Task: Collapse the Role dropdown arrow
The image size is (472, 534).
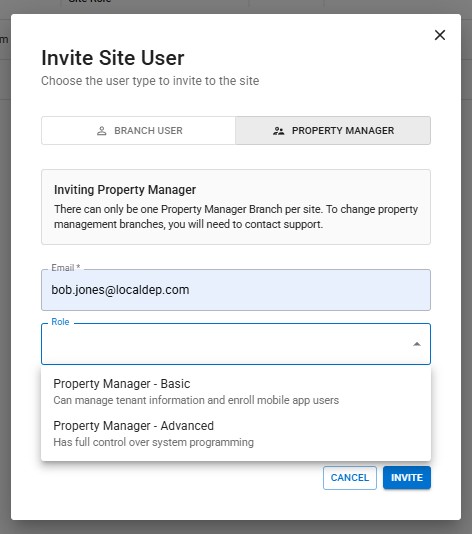Action: [416, 344]
